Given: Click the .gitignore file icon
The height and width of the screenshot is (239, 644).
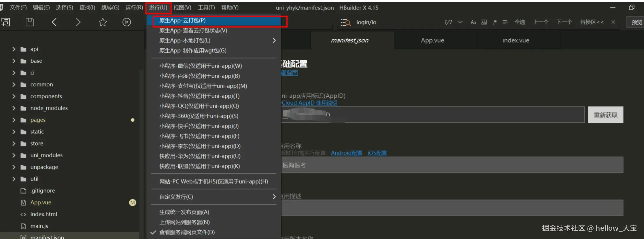Looking at the screenshot, I should click(x=23, y=191).
